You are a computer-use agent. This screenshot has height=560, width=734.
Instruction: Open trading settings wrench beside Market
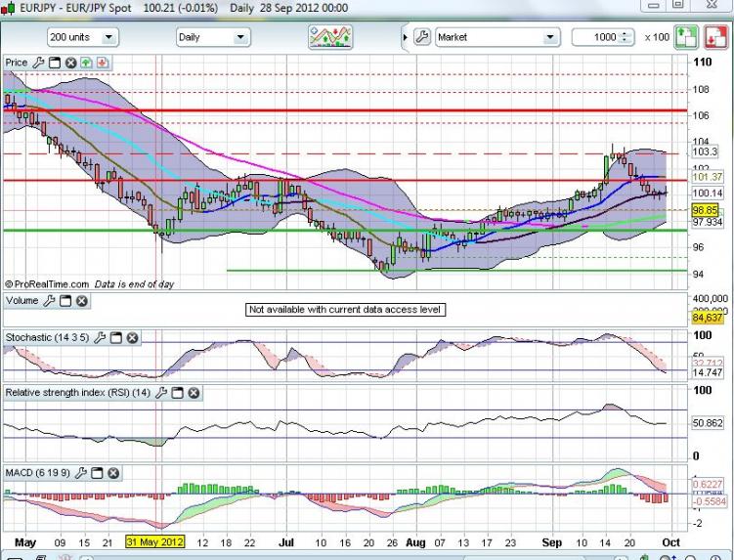pos(422,37)
